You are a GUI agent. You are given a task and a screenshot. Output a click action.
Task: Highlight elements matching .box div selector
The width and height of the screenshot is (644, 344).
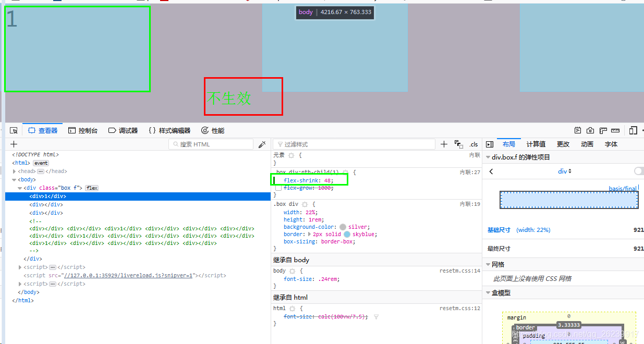pos(305,204)
